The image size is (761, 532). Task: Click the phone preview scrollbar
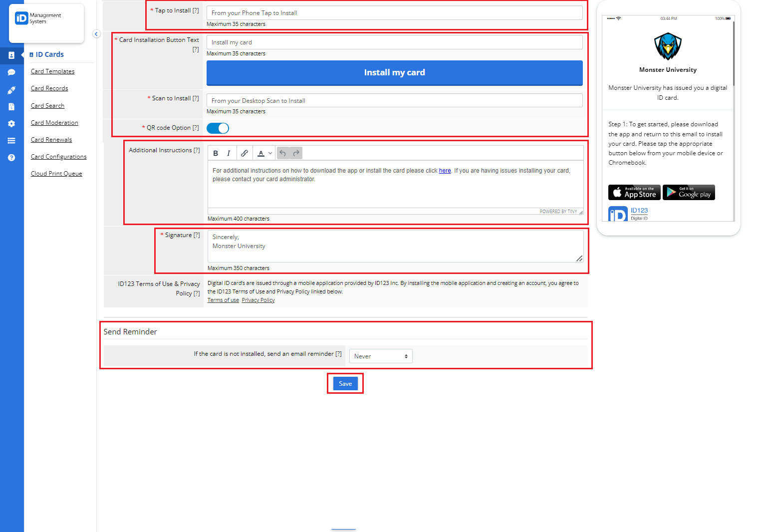point(734,54)
